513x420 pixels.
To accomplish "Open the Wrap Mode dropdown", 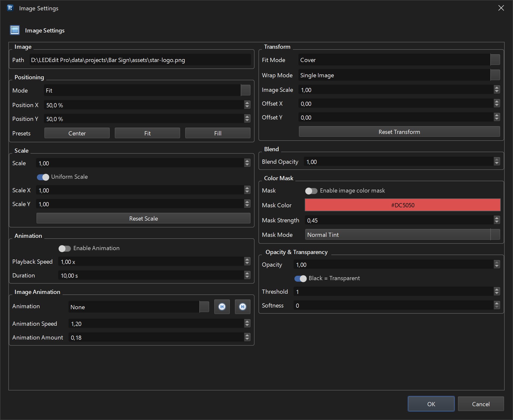I will 399,75.
